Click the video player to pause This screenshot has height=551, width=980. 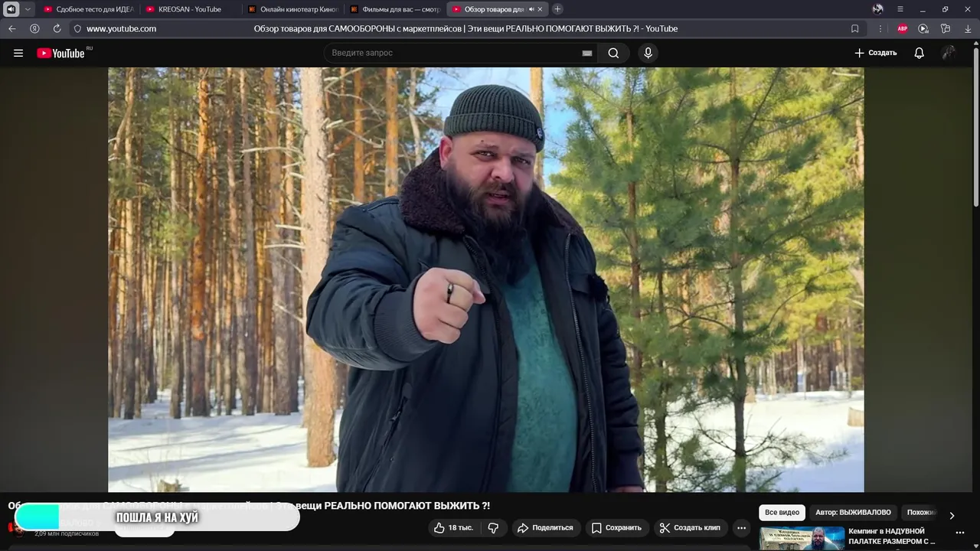485,279
